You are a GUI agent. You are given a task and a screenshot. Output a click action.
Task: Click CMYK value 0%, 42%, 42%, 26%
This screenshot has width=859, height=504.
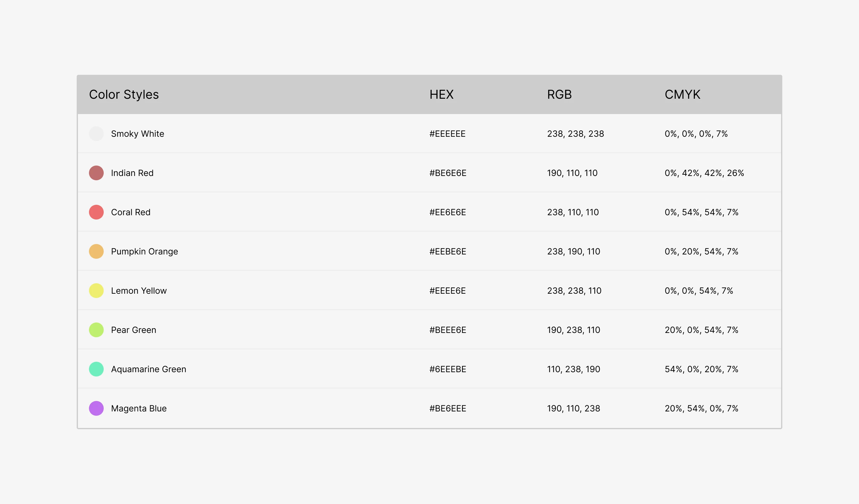(x=704, y=173)
